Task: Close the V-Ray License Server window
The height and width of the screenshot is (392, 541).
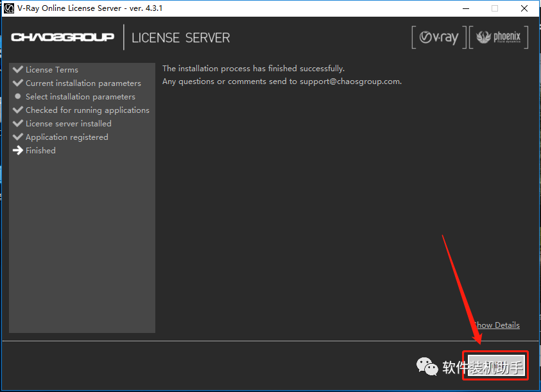Action: [524, 8]
